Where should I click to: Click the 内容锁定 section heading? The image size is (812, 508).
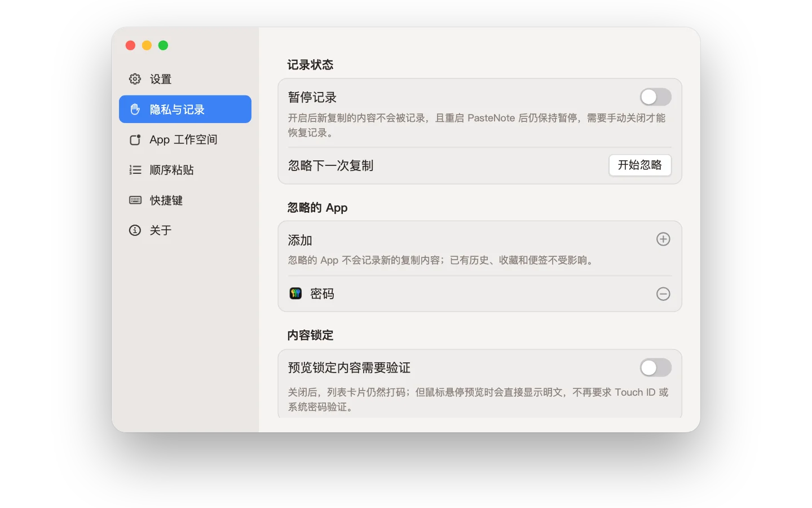click(310, 335)
